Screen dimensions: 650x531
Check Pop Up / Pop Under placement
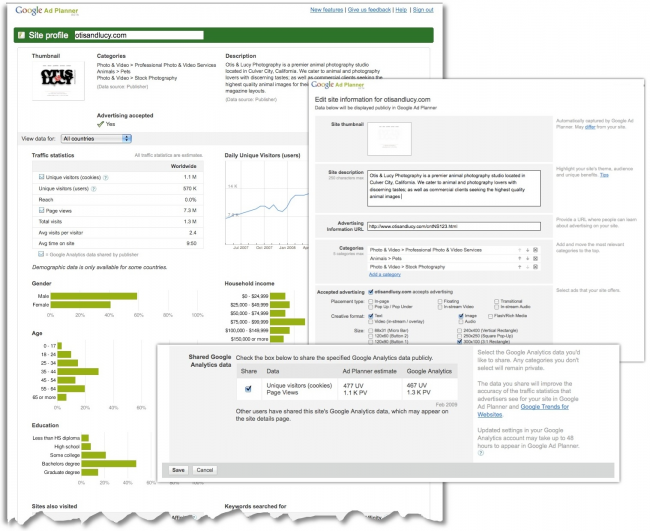pyautogui.click(x=371, y=307)
